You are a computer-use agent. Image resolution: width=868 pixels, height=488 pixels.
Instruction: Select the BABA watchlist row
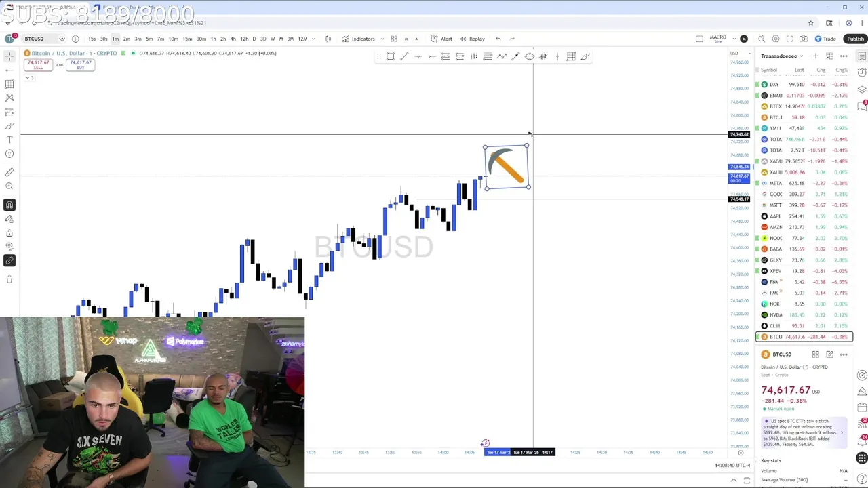tap(804, 249)
